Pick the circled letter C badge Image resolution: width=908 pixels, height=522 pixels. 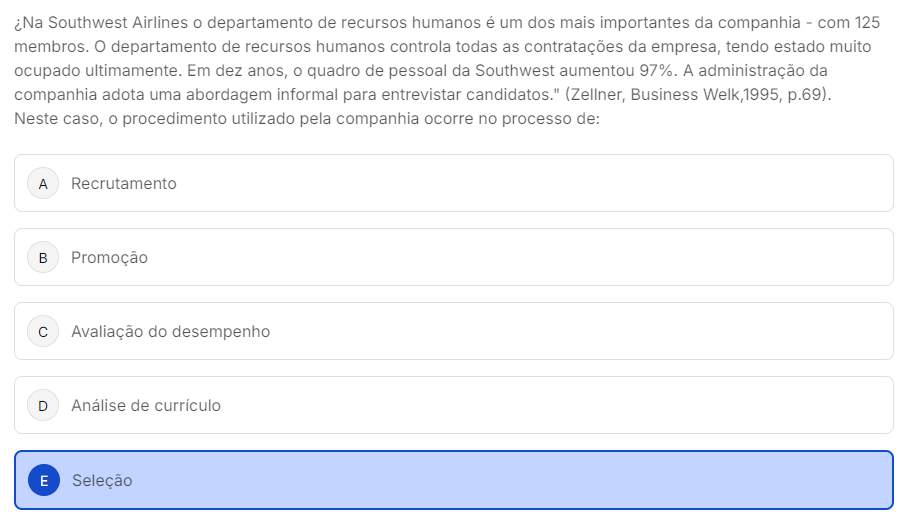43,331
